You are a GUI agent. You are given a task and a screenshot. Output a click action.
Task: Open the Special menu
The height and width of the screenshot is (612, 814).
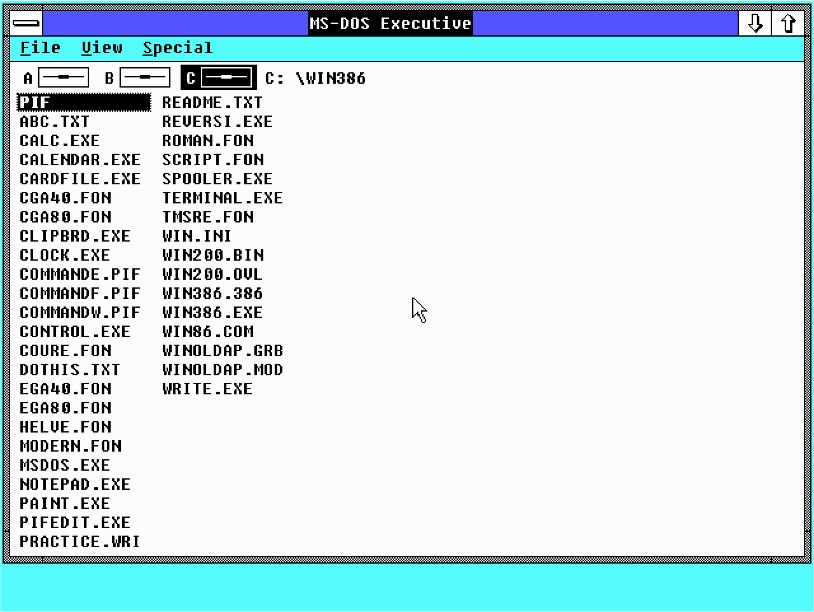click(x=177, y=48)
